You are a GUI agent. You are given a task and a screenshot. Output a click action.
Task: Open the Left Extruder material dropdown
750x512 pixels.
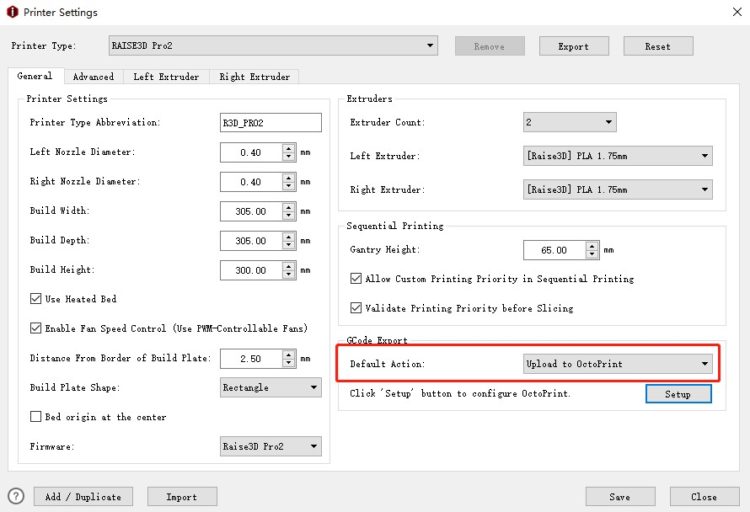pos(618,156)
